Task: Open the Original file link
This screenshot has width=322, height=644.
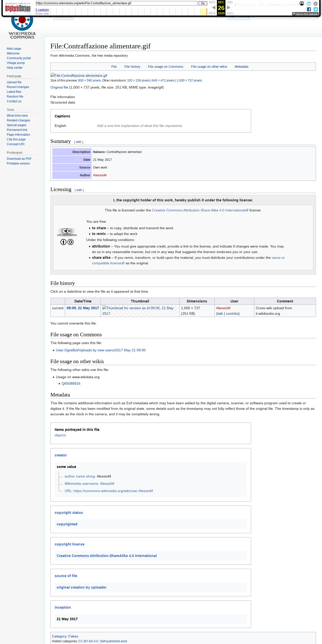Action: pyautogui.click(x=59, y=88)
